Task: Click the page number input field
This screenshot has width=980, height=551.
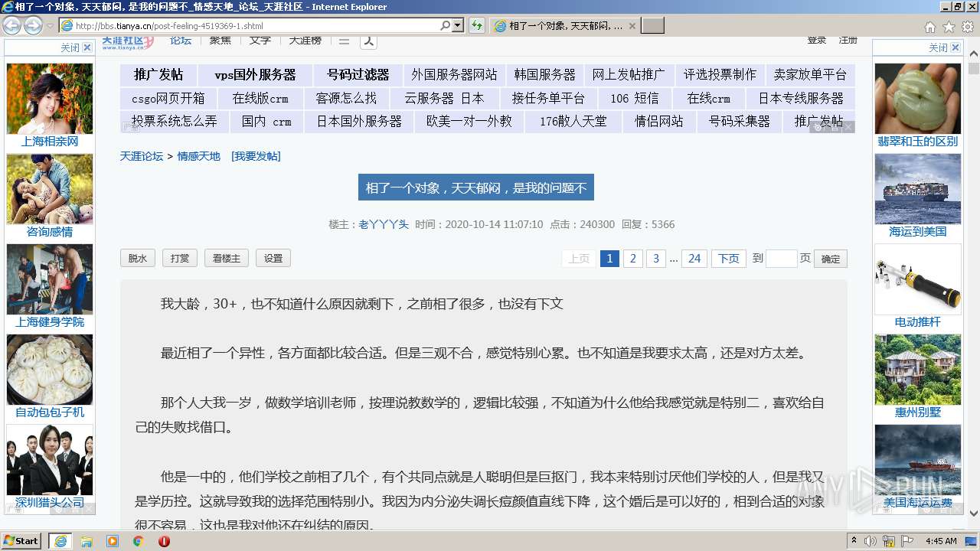Action: click(x=782, y=259)
